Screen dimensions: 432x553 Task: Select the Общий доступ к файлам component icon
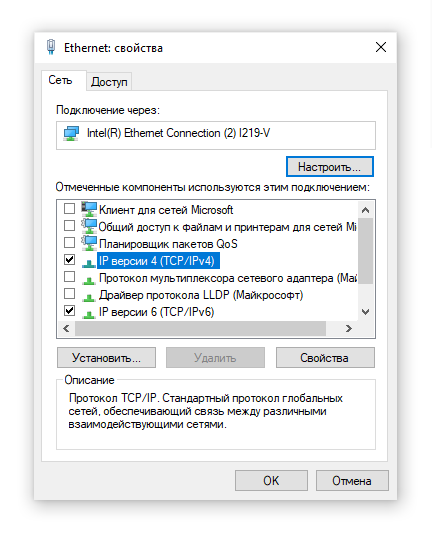89,226
